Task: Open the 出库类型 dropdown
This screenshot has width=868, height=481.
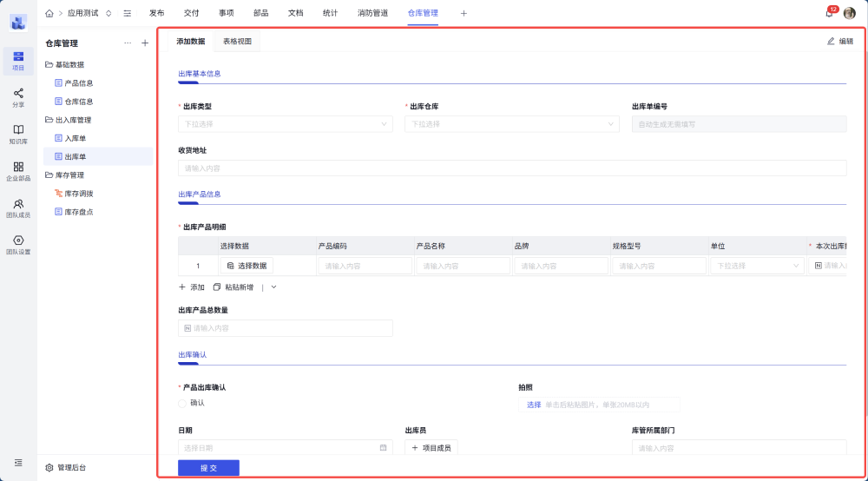Action: tap(286, 124)
